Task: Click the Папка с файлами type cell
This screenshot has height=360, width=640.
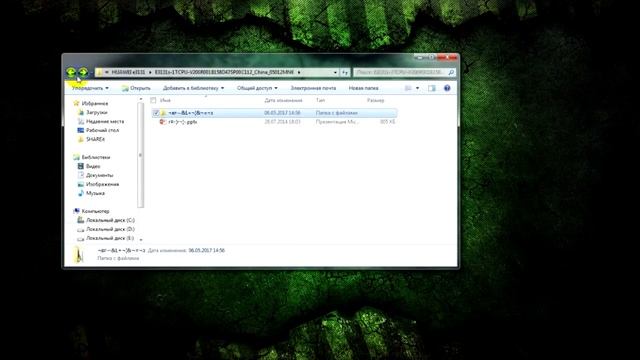Action: point(337,113)
